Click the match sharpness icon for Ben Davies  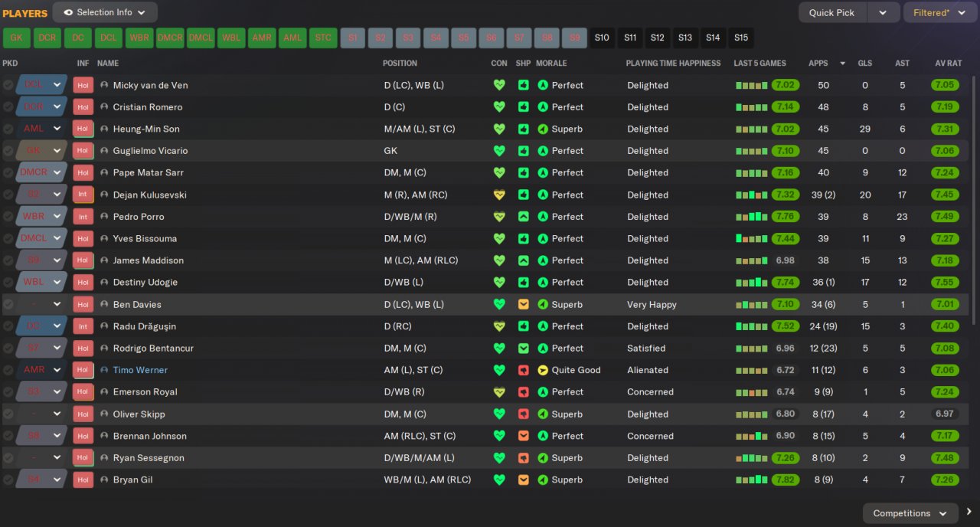tap(524, 304)
